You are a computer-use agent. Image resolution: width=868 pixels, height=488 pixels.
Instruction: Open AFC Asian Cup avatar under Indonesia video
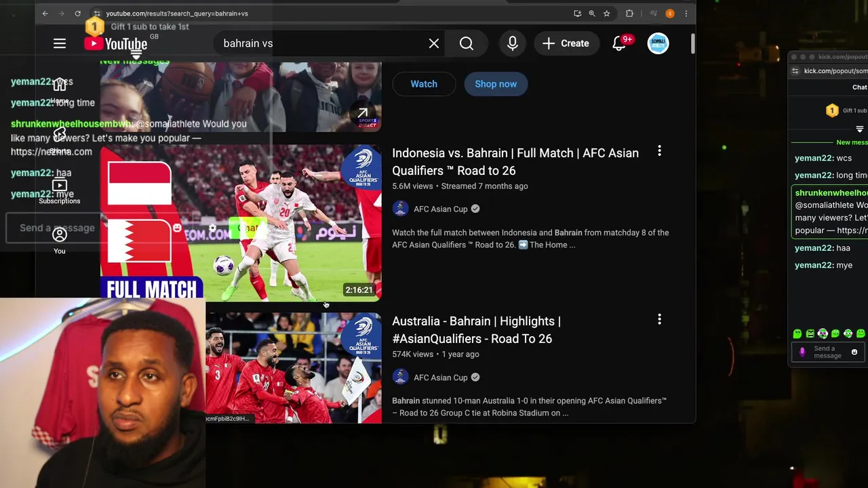point(400,209)
